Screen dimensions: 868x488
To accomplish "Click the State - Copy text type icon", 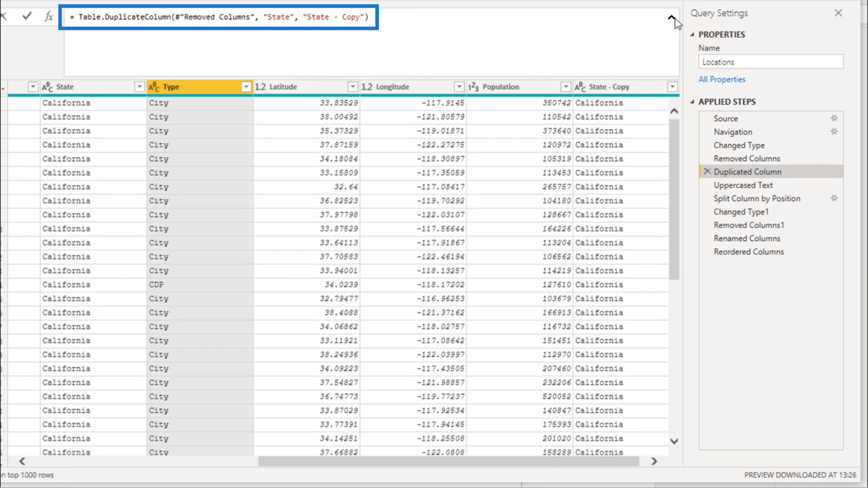I will [x=580, y=87].
